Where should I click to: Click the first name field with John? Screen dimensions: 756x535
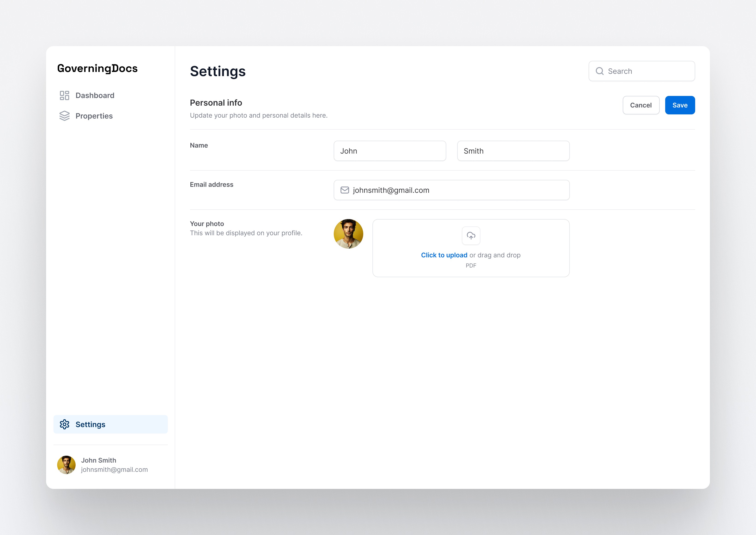coord(390,151)
